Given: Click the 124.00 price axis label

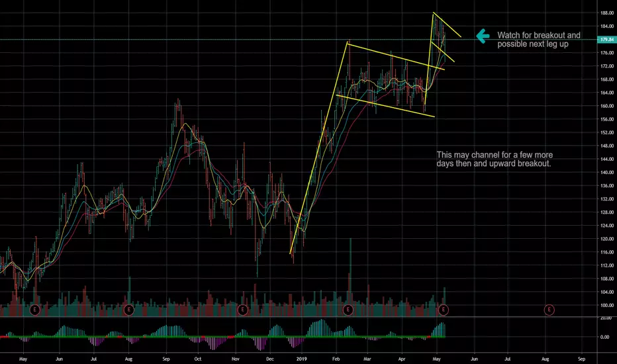Looking at the screenshot, I should [607, 226].
